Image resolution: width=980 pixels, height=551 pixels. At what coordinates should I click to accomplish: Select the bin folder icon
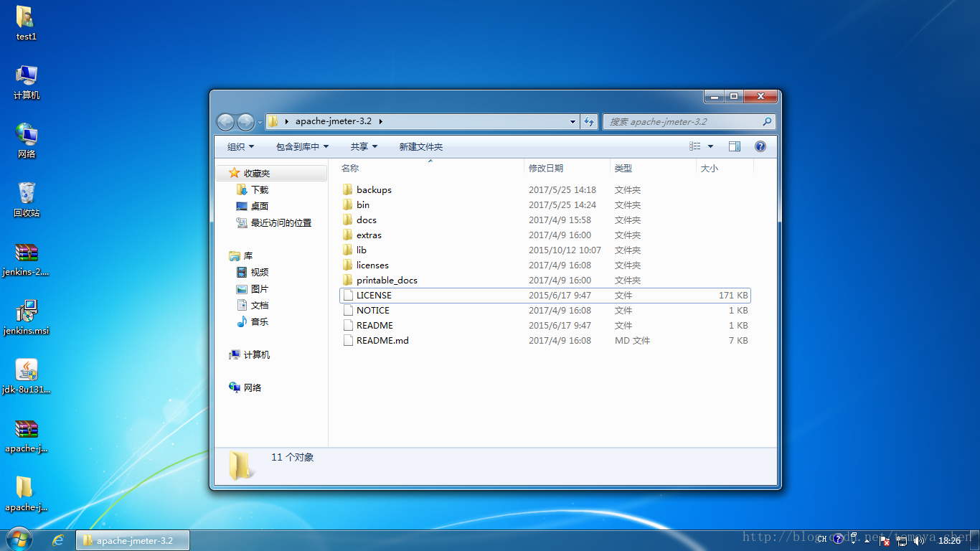pyautogui.click(x=348, y=204)
